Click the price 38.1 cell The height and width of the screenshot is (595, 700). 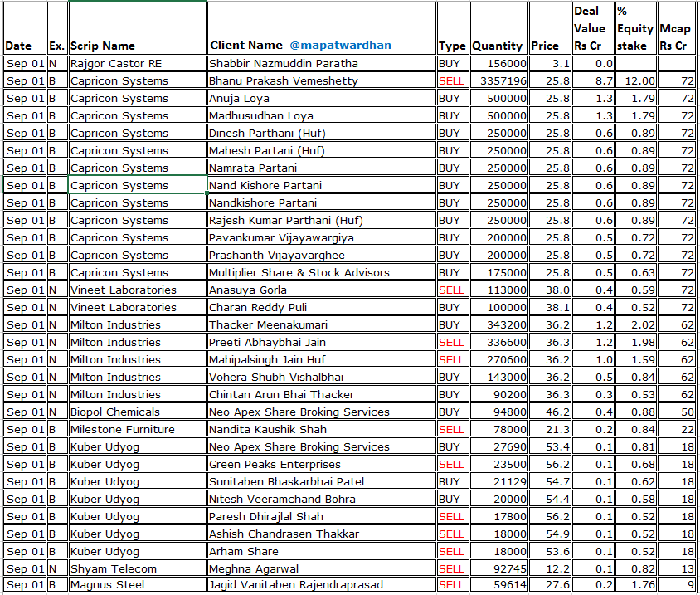click(550, 307)
